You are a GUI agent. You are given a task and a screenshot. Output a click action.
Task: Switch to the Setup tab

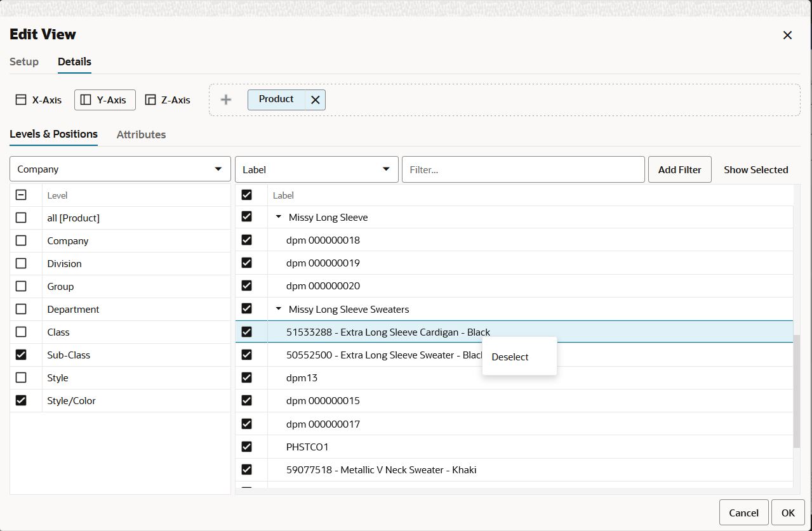click(23, 62)
